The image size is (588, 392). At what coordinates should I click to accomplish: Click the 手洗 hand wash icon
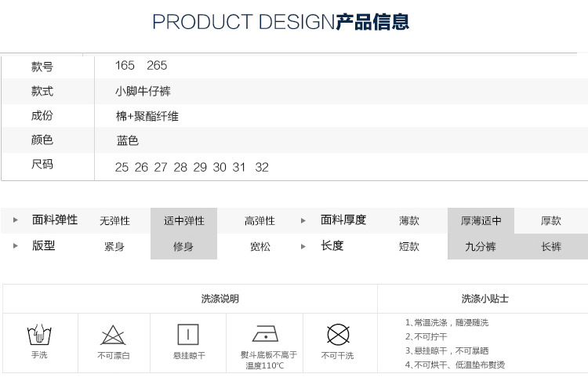(x=39, y=334)
